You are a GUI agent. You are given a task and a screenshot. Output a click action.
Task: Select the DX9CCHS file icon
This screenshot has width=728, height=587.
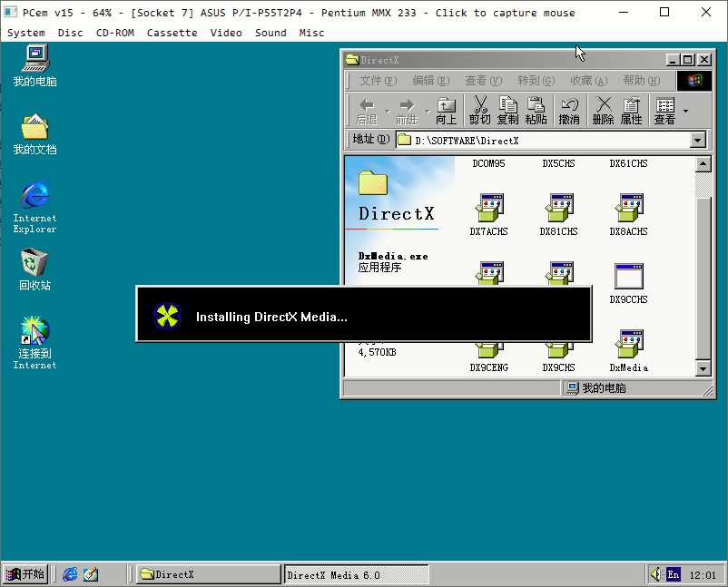click(x=629, y=283)
